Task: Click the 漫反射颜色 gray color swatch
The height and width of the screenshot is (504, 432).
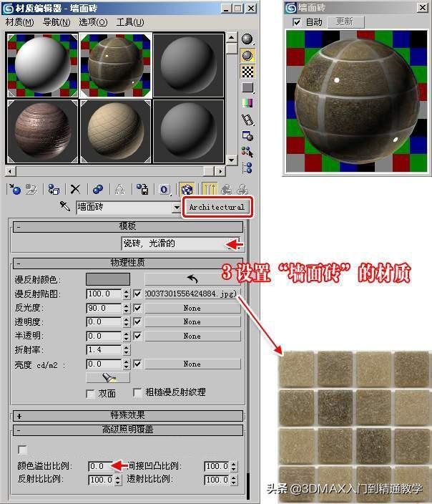Action: click(107, 278)
